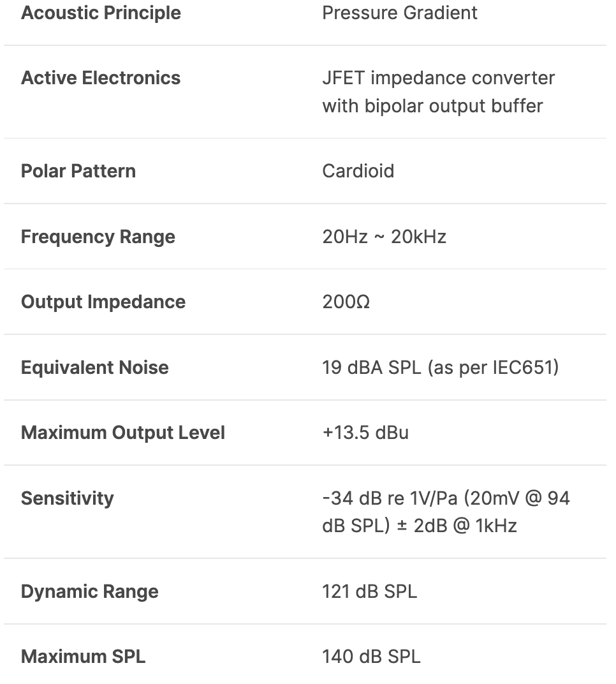Click the Acoustic Principle label
This screenshot has height=684, width=616.
tap(101, 13)
